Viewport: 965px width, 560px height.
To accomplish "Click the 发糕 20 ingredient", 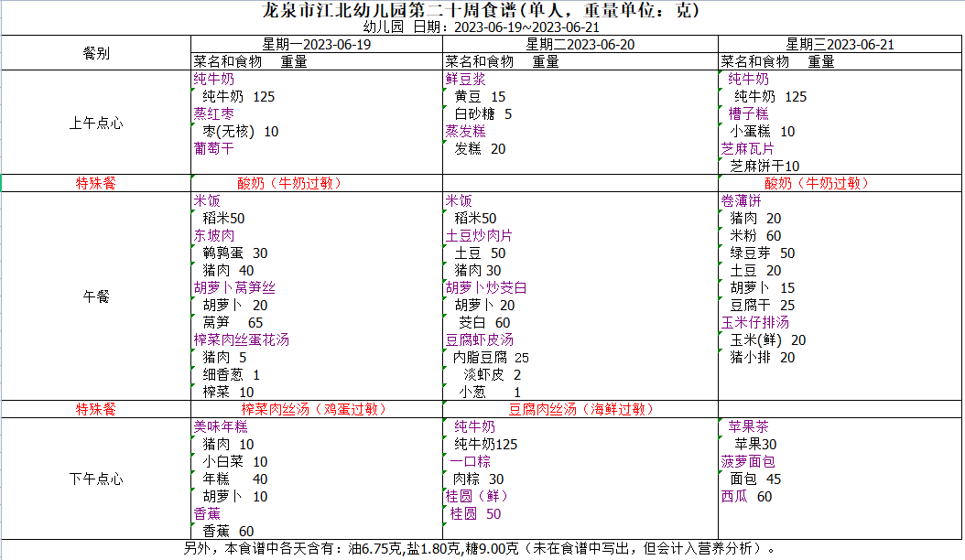I will (x=480, y=149).
